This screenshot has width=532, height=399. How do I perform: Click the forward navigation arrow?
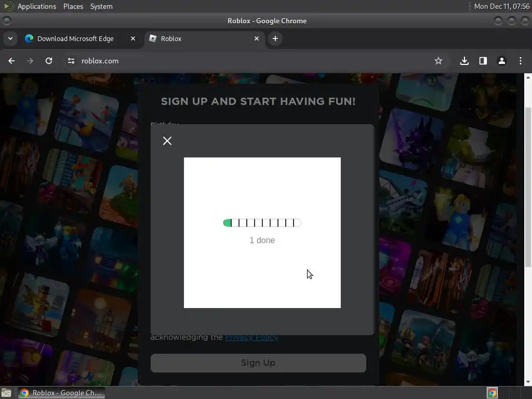tap(30, 61)
